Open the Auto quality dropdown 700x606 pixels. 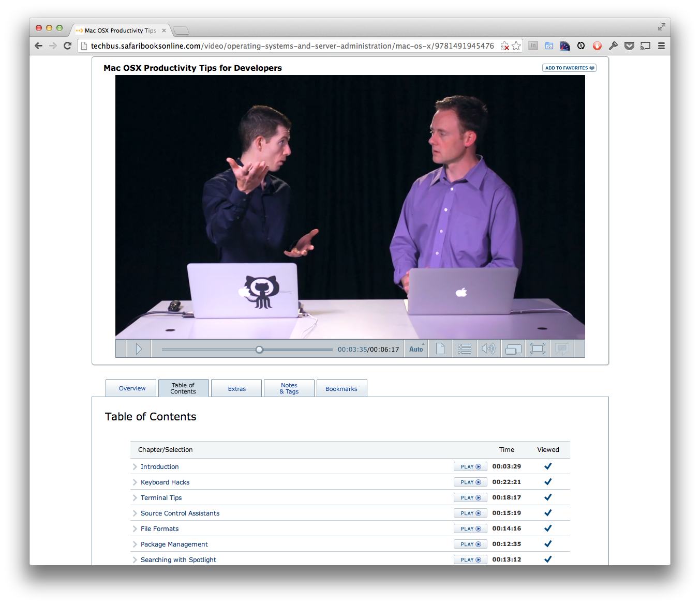416,349
